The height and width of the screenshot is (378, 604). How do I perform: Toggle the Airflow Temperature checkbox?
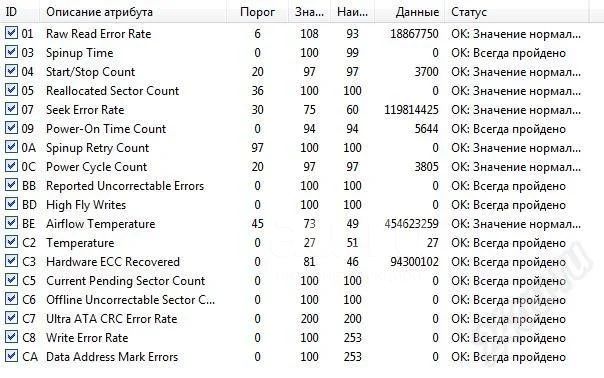click(11, 223)
